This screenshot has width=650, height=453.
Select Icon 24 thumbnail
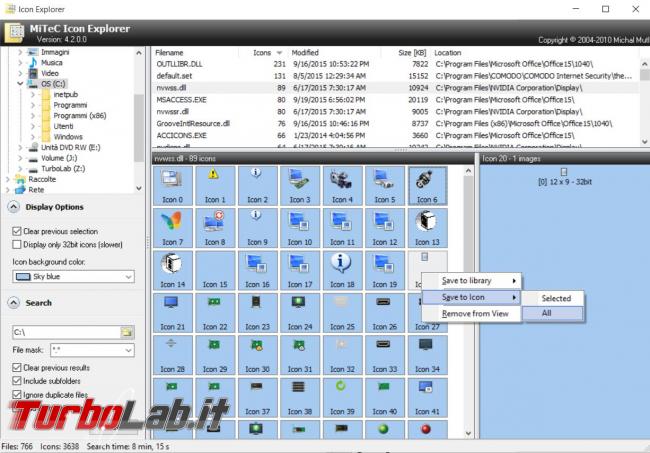point(300,312)
